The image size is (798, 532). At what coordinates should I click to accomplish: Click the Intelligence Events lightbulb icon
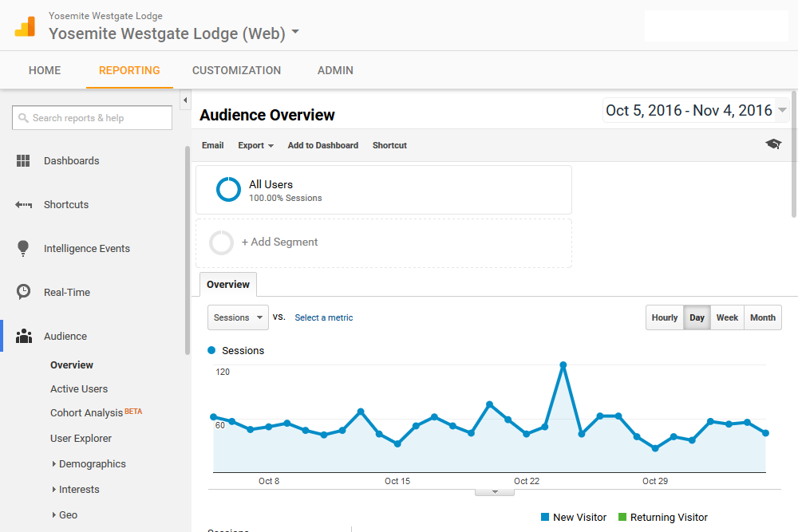click(x=23, y=248)
